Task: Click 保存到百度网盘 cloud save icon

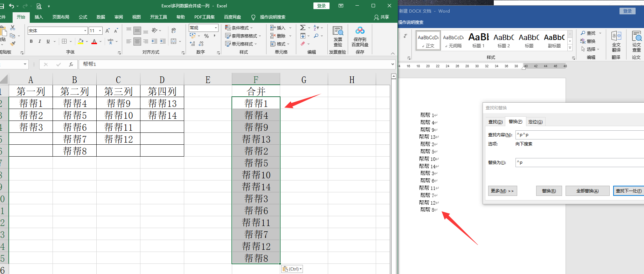Action: pyautogui.click(x=360, y=36)
